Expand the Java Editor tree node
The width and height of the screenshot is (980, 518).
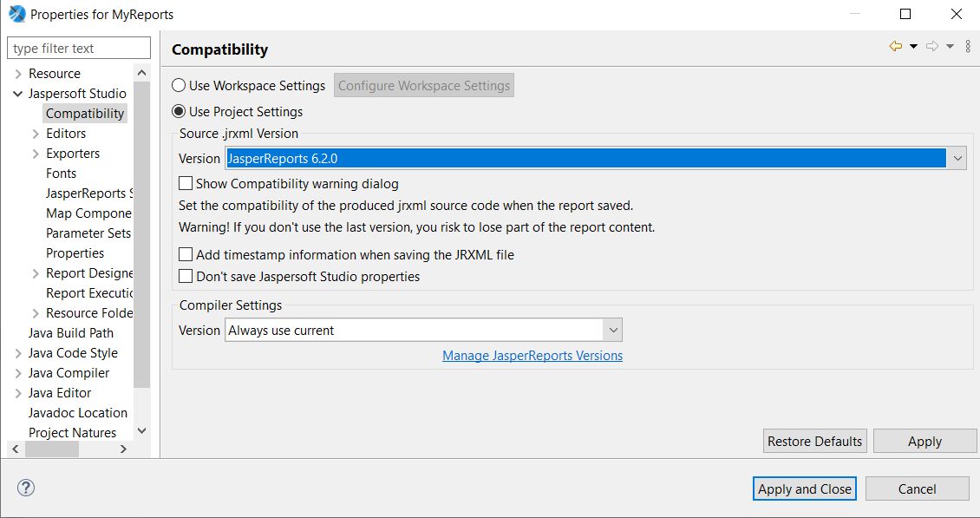coord(18,394)
